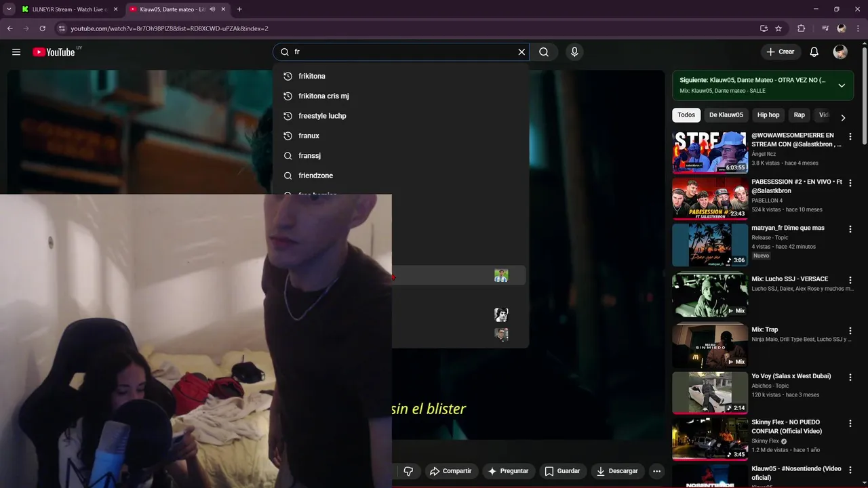Open the YouTube hamburger guide menu
Viewport: 868px width, 488px height.
click(16, 52)
